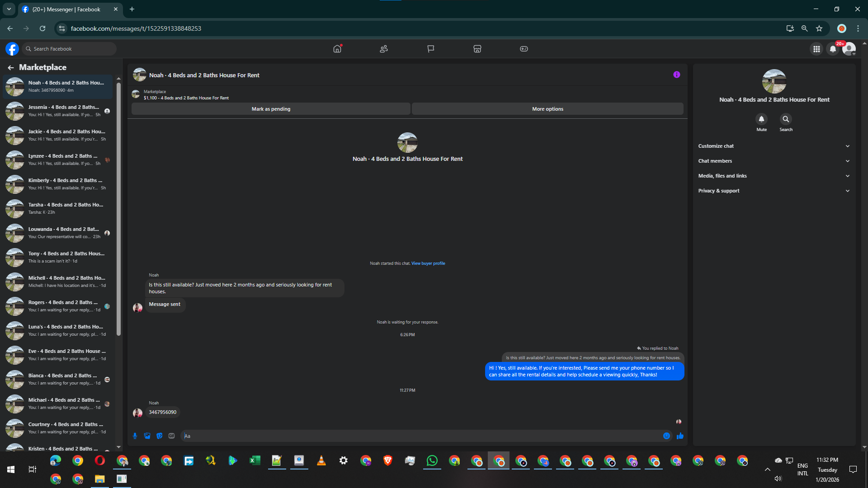Open Excel from the taskbar
The image size is (868, 488).
255,461
